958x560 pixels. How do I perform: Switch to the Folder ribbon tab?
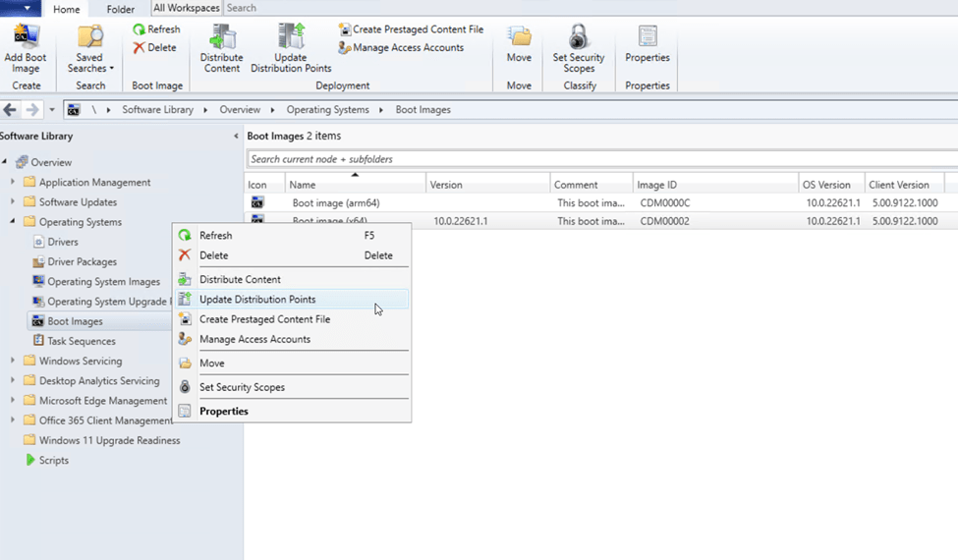[120, 9]
